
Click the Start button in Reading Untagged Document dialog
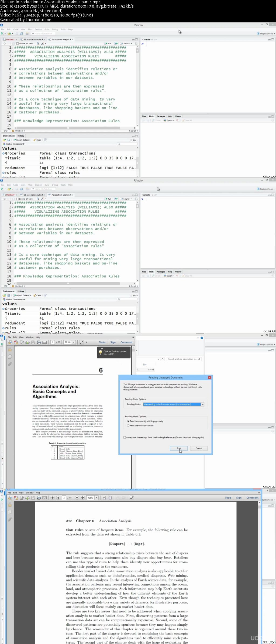coord(179,448)
